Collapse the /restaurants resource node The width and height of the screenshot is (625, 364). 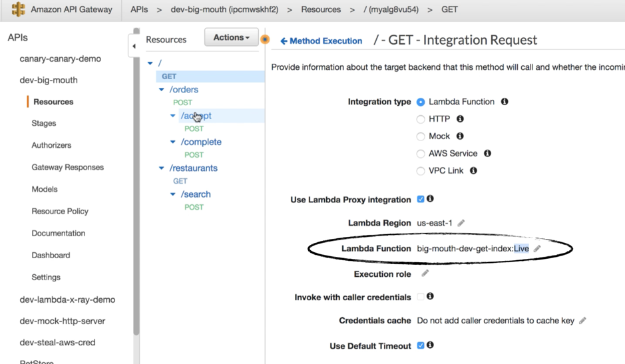point(161,168)
